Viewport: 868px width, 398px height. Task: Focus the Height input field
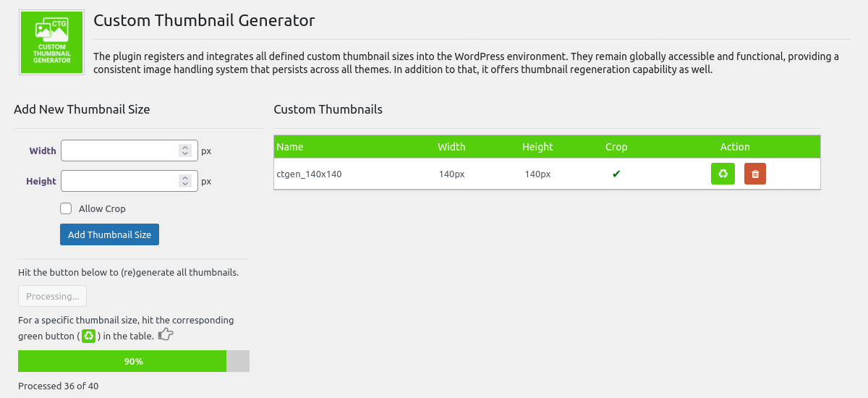[129, 181]
